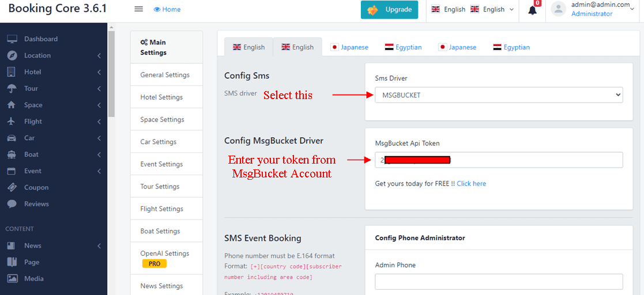Viewport: 644px width, 295px height.
Task: Click the Dashboard monitor icon
Action: [12, 39]
